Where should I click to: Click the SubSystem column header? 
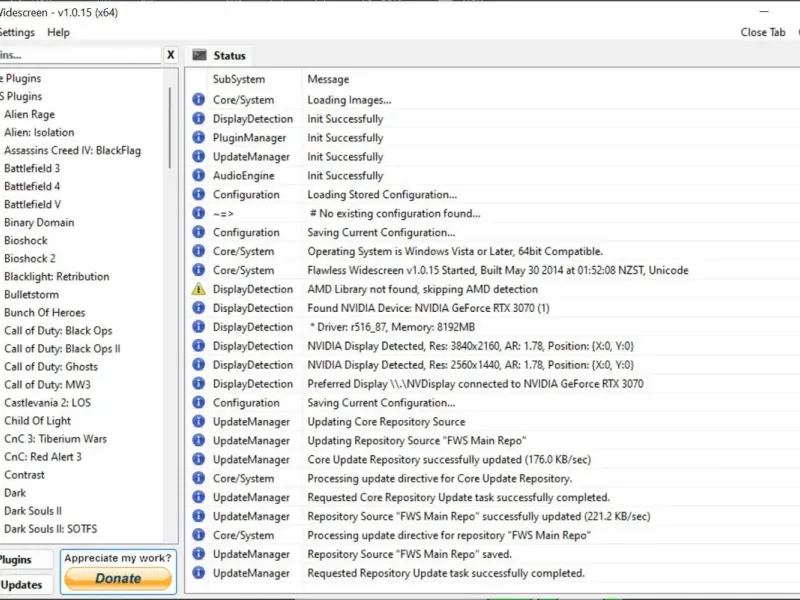coord(239,79)
